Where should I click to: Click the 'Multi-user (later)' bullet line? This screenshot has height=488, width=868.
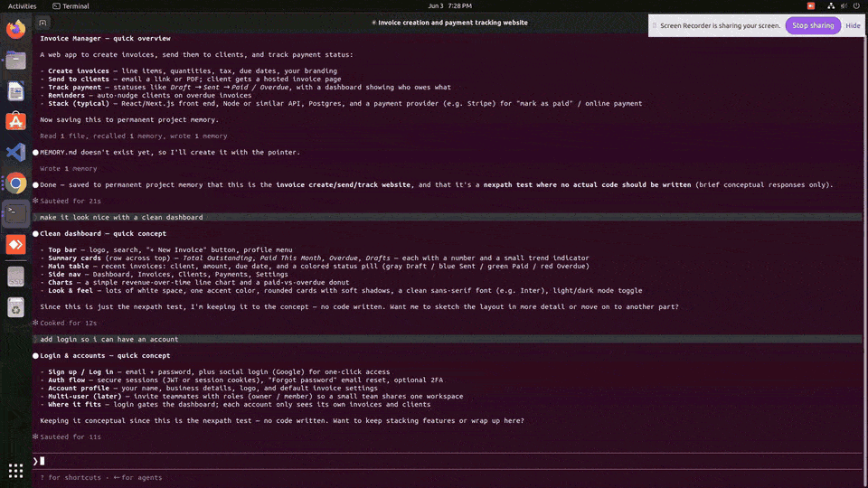[x=251, y=396]
